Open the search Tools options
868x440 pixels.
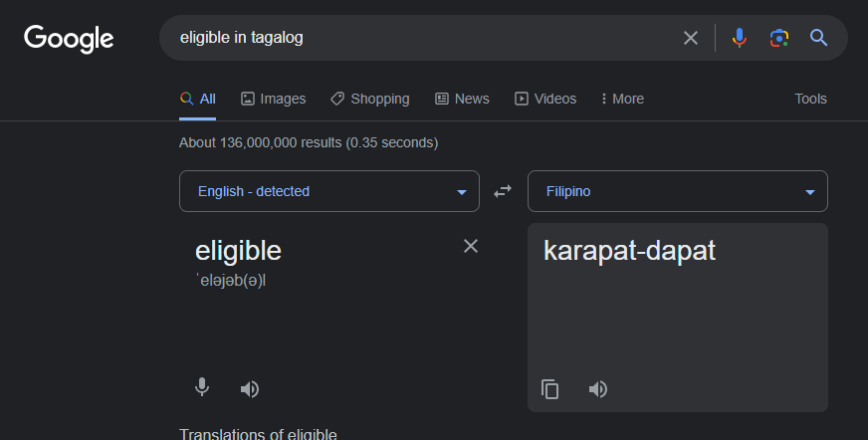tap(810, 99)
